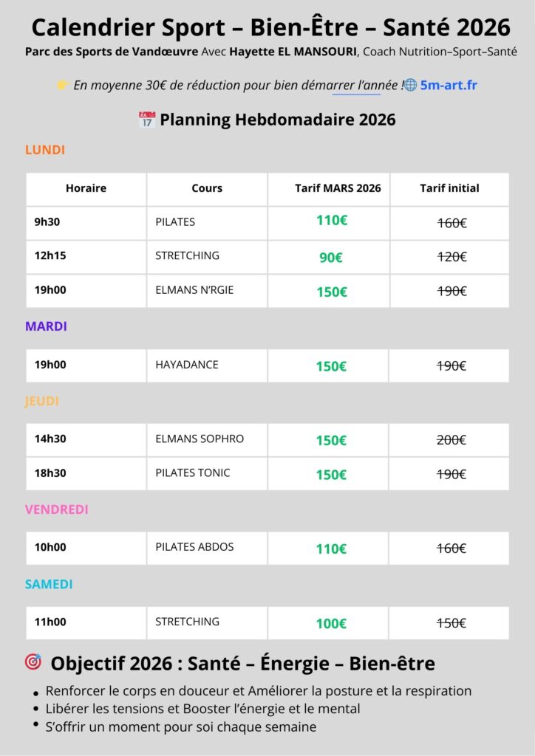
Task: Click the 'Calendrier Sport – Bien-Être – Santé 2026' title
Action: 270,28
